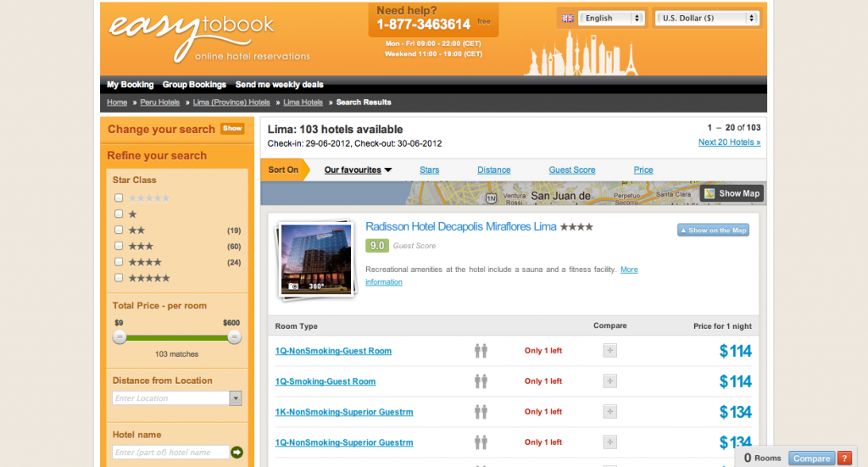Click maximum price slider handle at $600
The height and width of the screenshot is (467, 868).
point(234,337)
